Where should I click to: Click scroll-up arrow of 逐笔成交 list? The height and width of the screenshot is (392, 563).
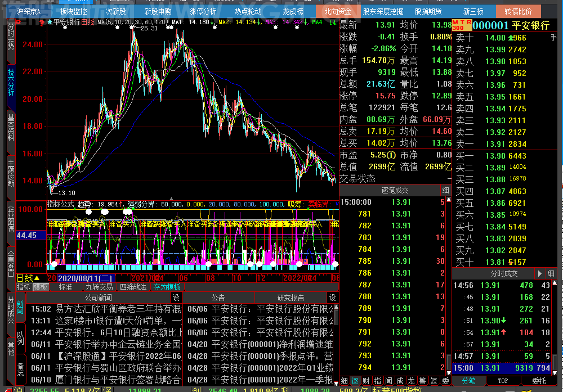(x=449, y=200)
